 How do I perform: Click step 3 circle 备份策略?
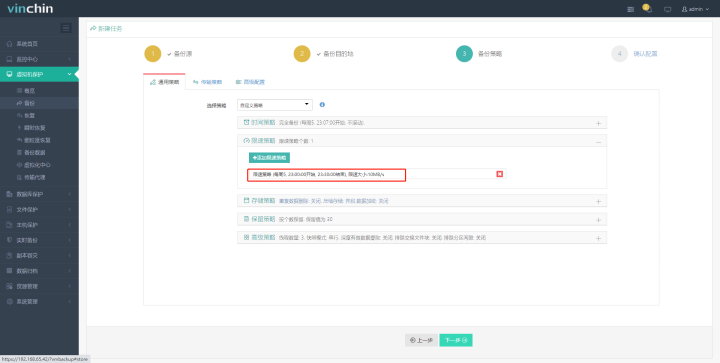click(464, 54)
